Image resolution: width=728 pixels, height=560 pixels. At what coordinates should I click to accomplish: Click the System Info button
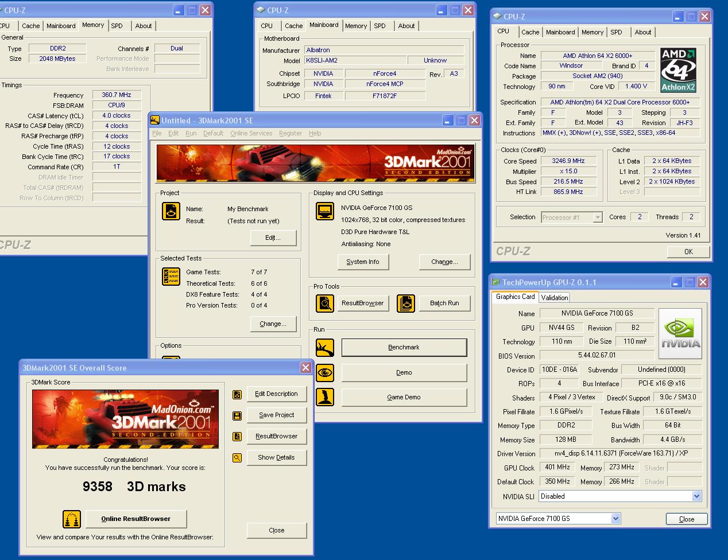(x=363, y=262)
